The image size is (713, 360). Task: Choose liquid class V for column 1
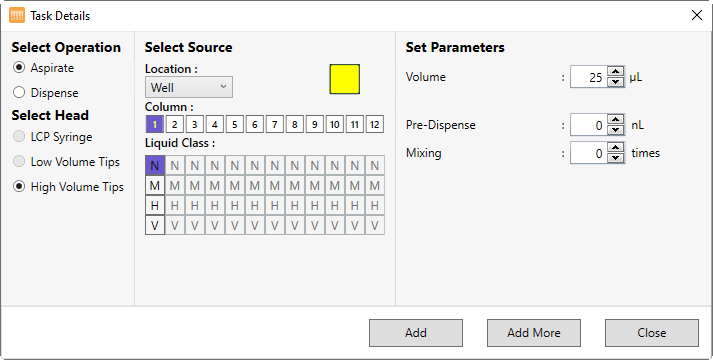tap(155, 225)
